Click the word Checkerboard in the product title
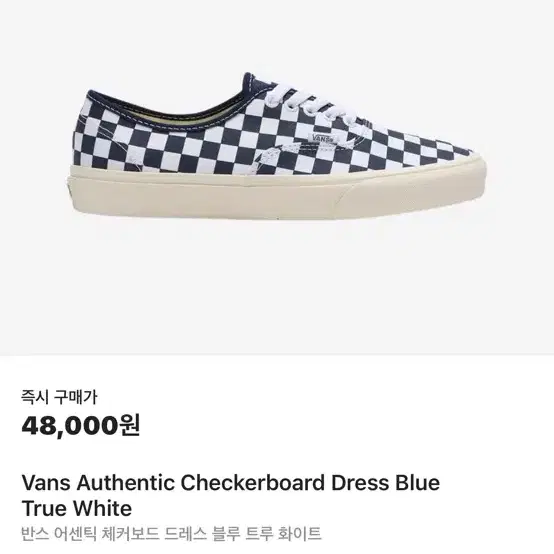 point(252,483)
